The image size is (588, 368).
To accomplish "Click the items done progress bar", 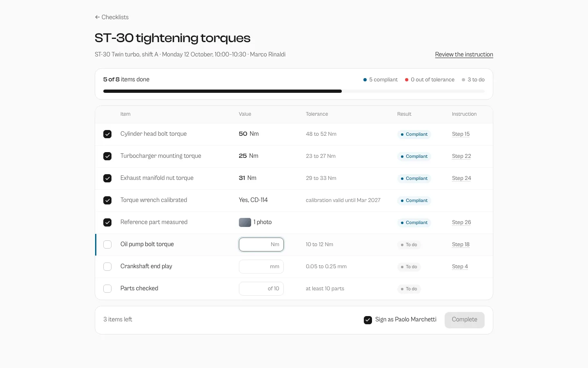I will point(294,91).
